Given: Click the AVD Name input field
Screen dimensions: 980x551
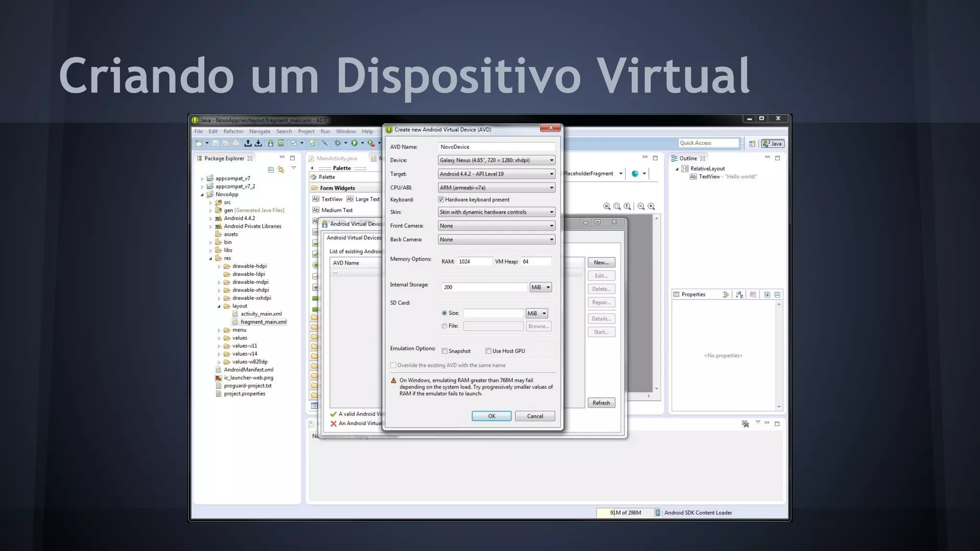Looking at the screenshot, I should (x=497, y=147).
